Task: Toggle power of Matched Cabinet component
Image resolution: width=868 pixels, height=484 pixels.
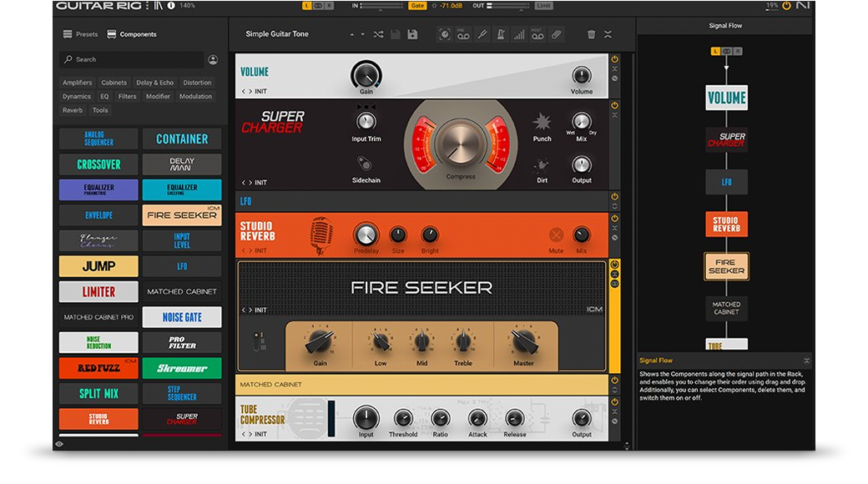Action: click(x=614, y=381)
